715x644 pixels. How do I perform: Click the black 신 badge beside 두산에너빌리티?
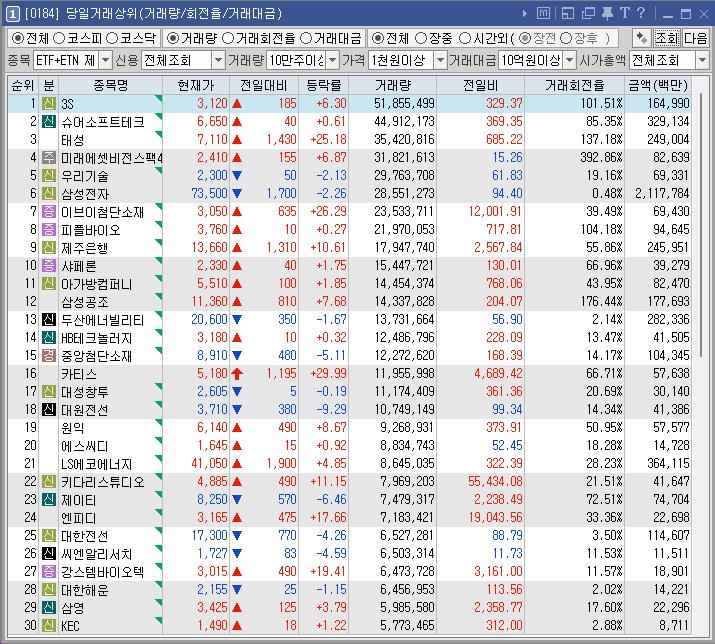[49, 319]
